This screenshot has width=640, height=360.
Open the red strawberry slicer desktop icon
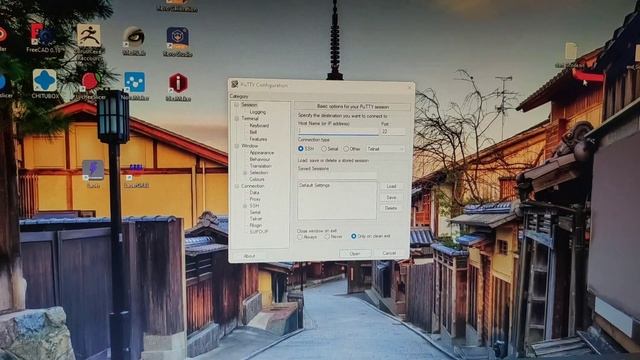coord(90,85)
